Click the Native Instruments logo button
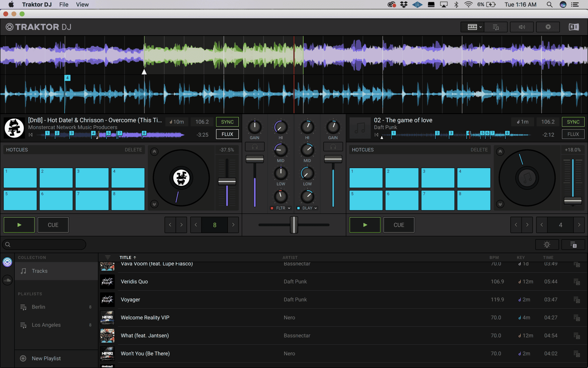This screenshot has width=588, height=368. point(574,27)
